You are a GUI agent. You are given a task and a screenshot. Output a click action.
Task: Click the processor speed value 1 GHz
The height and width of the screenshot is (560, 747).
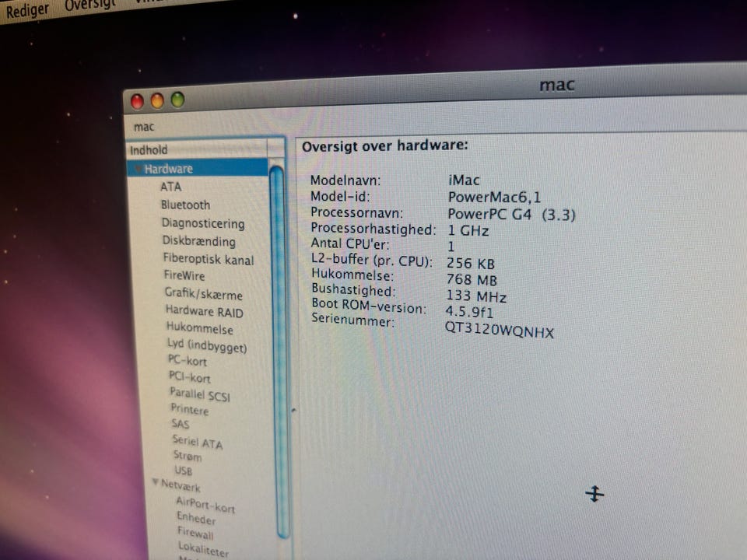[x=468, y=230]
